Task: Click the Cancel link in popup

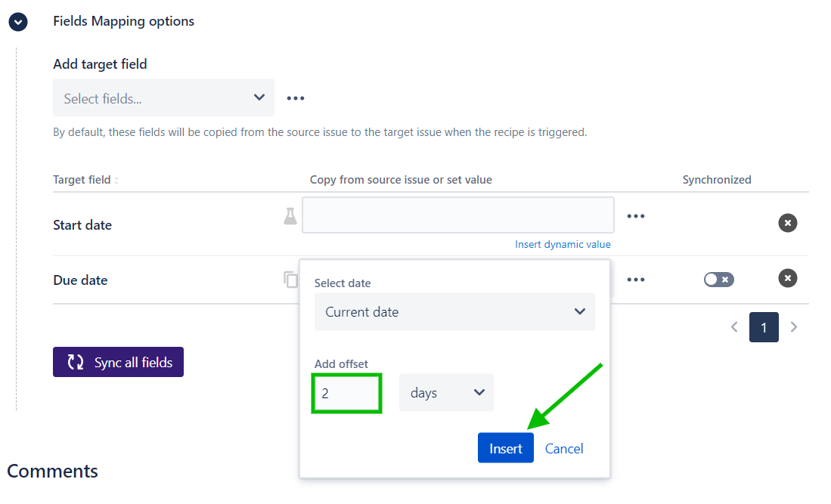Action: [x=564, y=448]
